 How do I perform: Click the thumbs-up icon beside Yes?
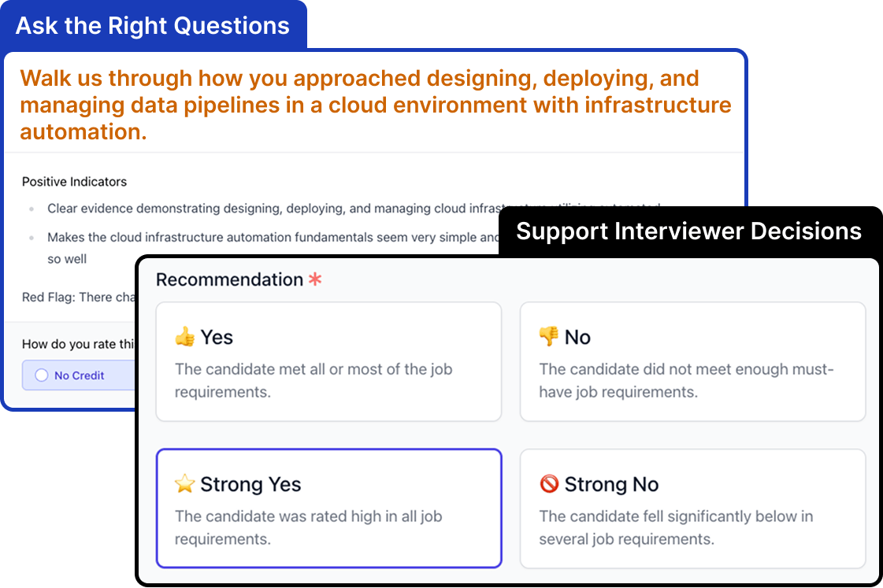pos(184,337)
